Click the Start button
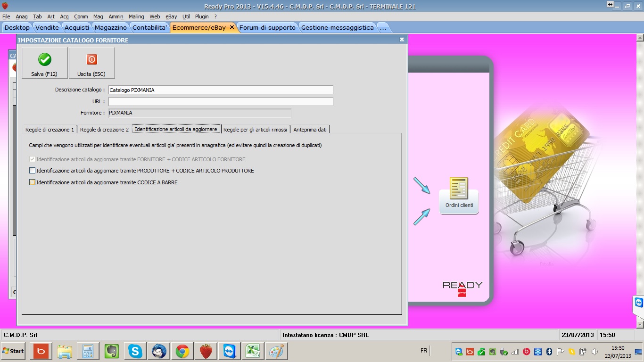Image resolution: width=644 pixels, height=362 pixels. point(13,351)
